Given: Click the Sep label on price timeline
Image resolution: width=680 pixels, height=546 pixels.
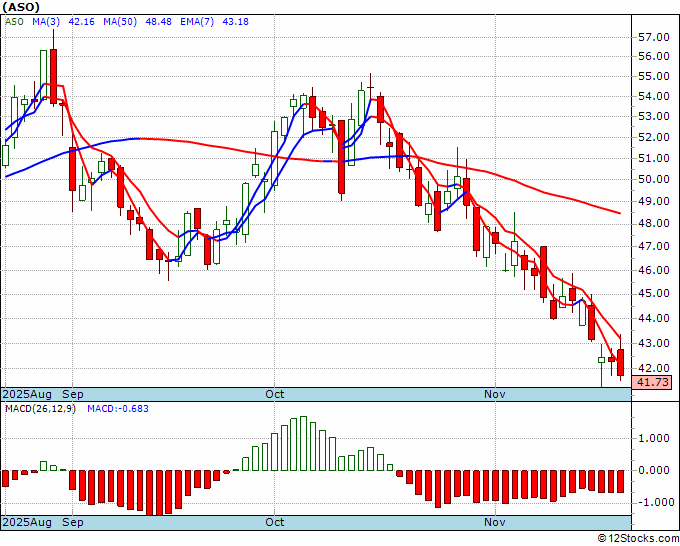Looking at the screenshot, I should pyautogui.click(x=73, y=394).
